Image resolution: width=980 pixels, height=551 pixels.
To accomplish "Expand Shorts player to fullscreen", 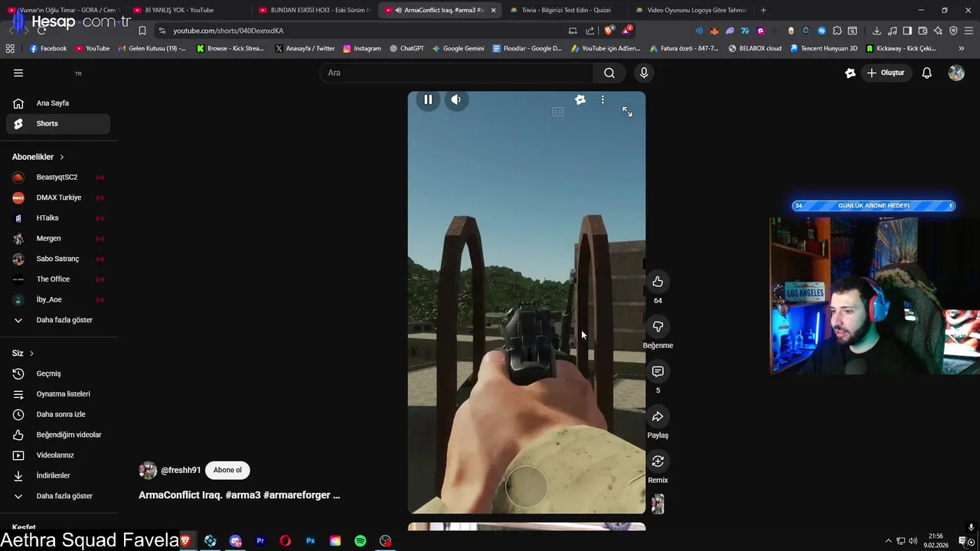I will 627,112.
